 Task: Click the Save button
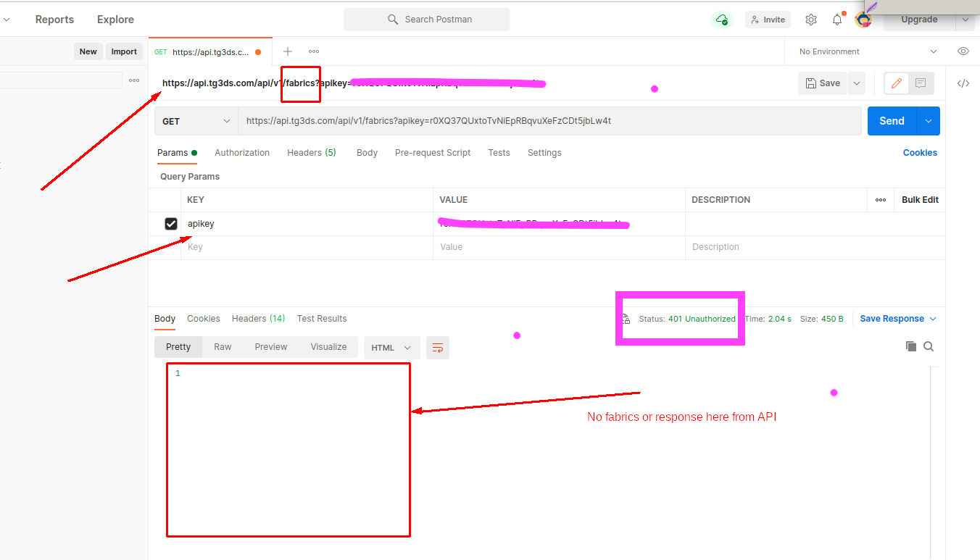(x=823, y=83)
